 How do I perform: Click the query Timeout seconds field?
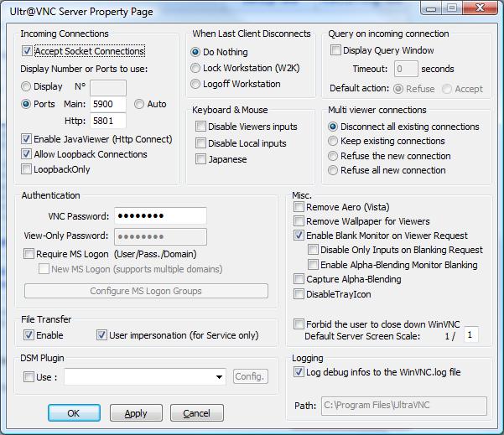[406, 69]
